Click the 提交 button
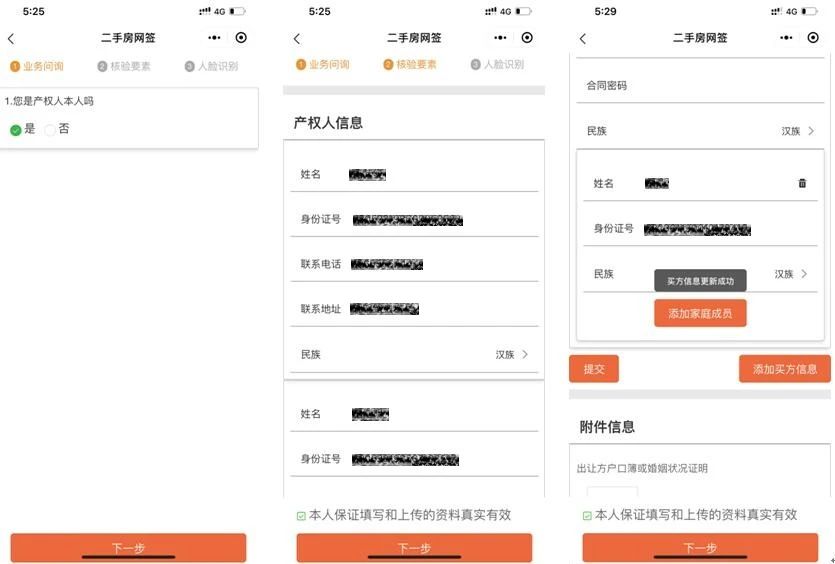 (x=594, y=369)
